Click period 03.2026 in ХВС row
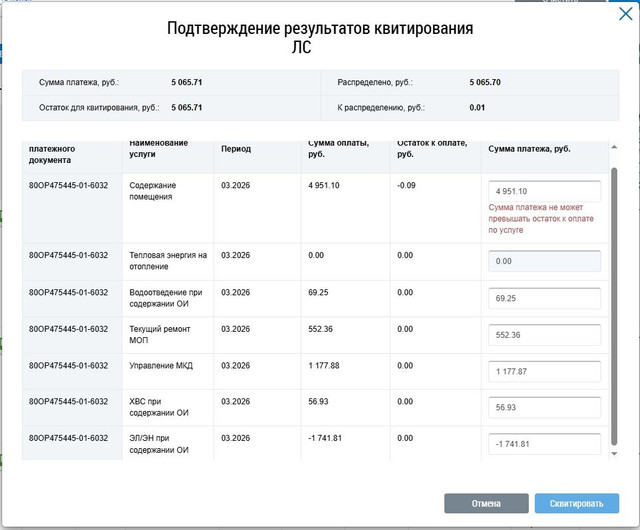This screenshot has width=640, height=530. (x=236, y=401)
